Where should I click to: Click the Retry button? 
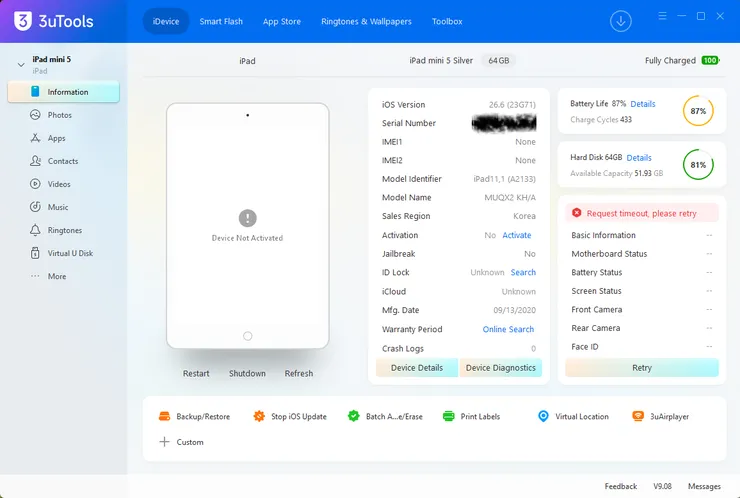(642, 368)
